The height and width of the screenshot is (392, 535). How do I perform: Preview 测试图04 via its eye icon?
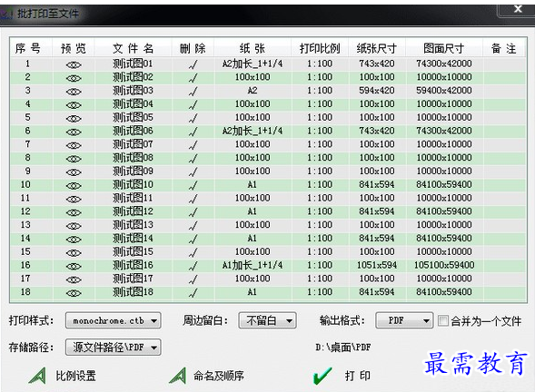(74, 105)
